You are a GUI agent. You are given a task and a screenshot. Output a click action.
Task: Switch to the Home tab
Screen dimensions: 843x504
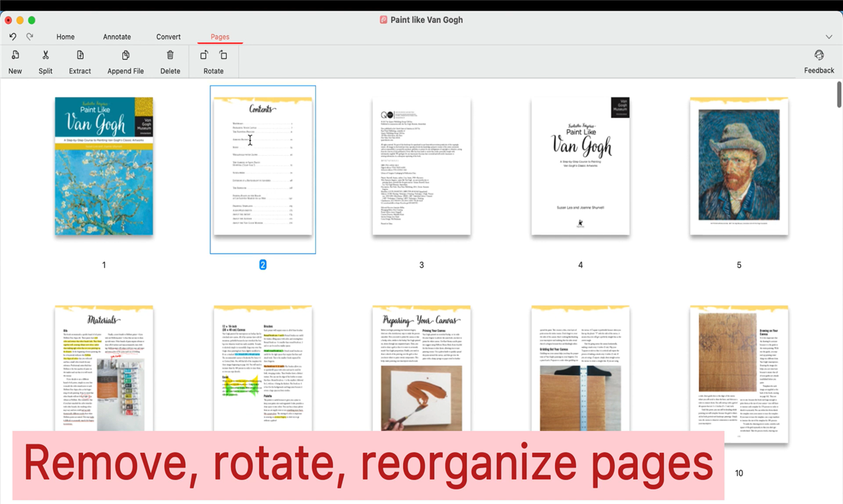(65, 37)
